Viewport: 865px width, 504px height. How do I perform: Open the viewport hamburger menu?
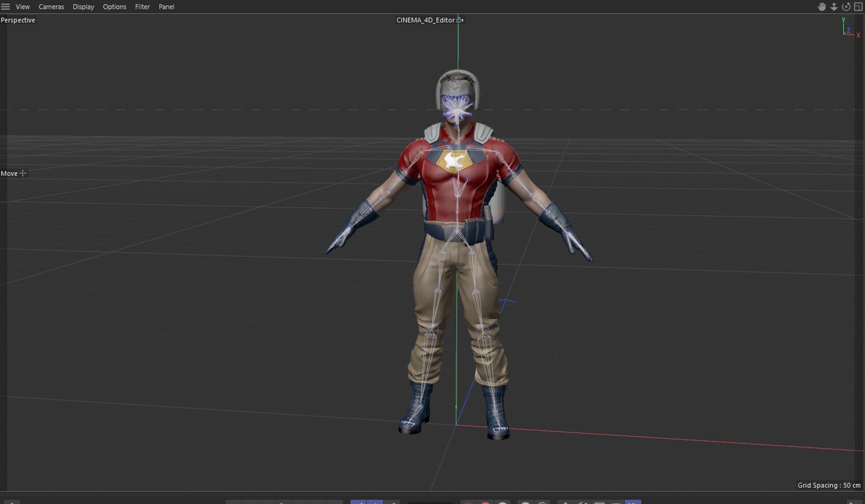pos(5,7)
